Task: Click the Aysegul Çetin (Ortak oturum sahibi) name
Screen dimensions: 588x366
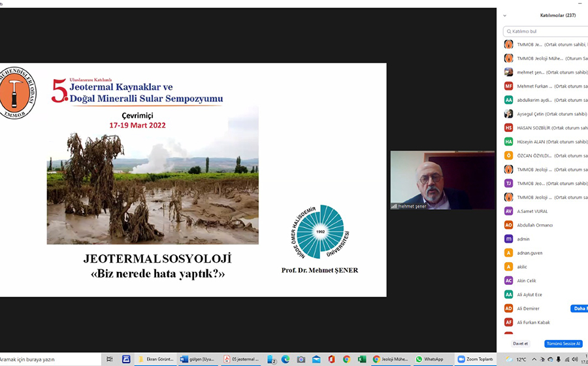Action: pos(551,114)
